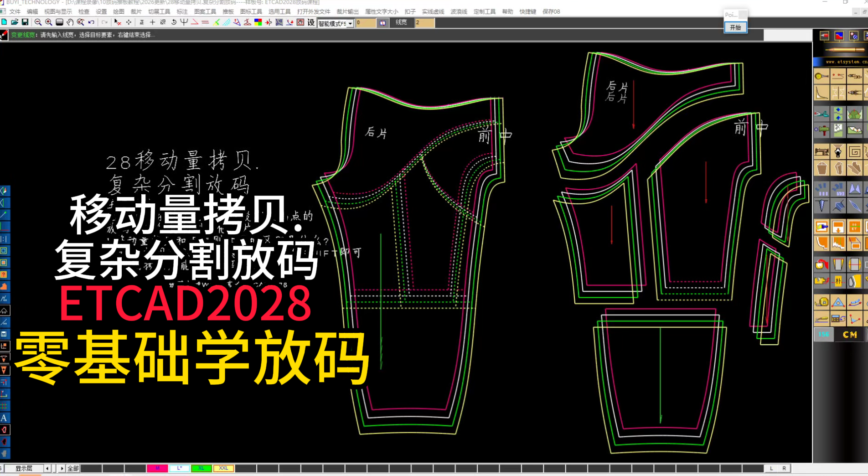The height and width of the screenshot is (476, 868).
Task: Expand the 全部 display filter
Action: tap(73, 468)
